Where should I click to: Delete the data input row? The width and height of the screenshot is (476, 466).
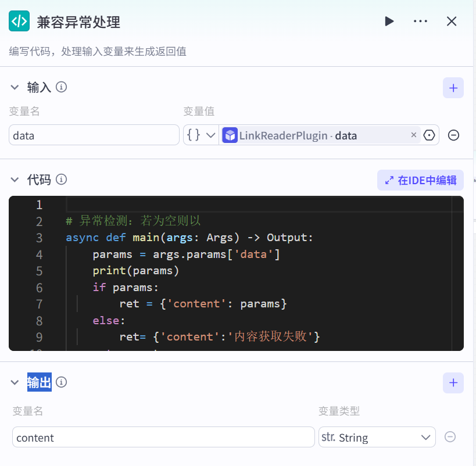click(x=454, y=135)
